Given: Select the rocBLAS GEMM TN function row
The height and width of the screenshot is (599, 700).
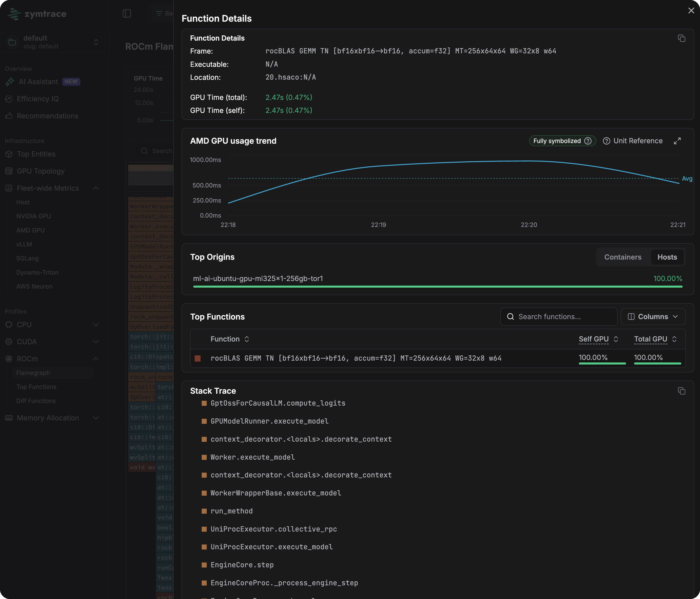Looking at the screenshot, I should (x=438, y=358).
